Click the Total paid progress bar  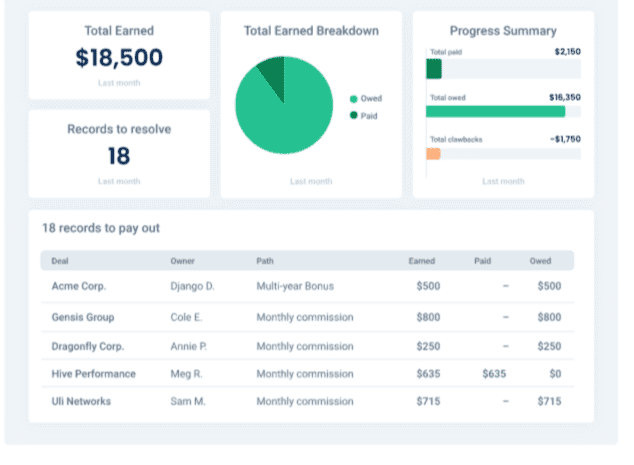coord(503,69)
